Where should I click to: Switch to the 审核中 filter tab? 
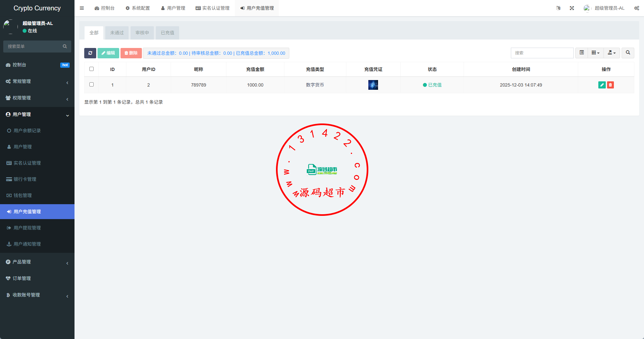tap(142, 33)
